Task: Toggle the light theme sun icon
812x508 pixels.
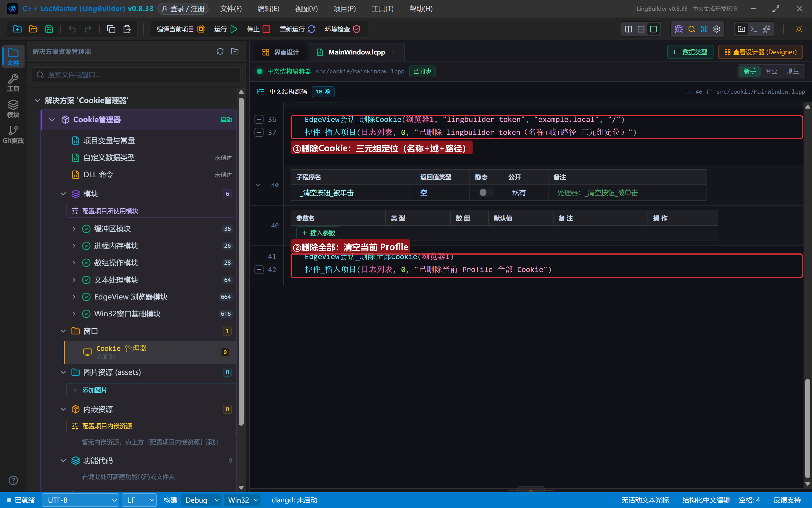Action: 799,29
